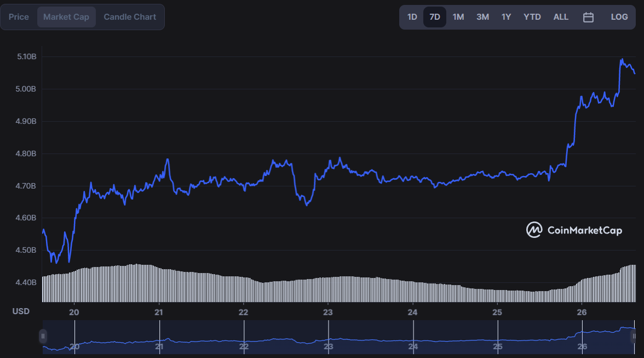Click the 23 marker in the mini navigator

[328, 346]
